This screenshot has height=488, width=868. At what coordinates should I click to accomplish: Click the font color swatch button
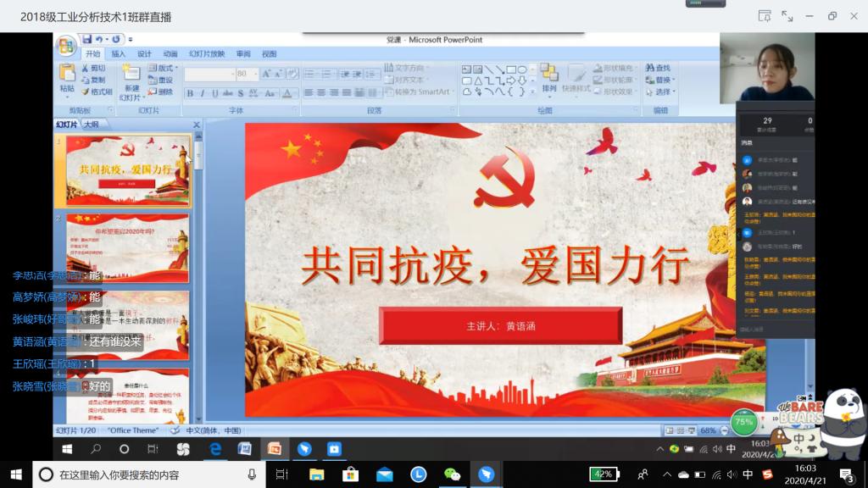(287, 93)
